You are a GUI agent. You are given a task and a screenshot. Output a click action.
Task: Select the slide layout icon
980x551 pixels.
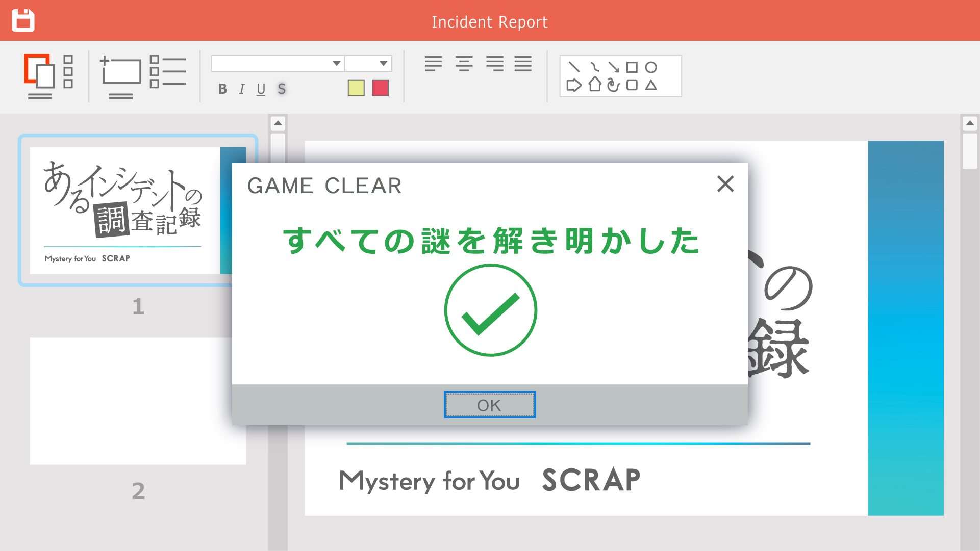(x=40, y=76)
